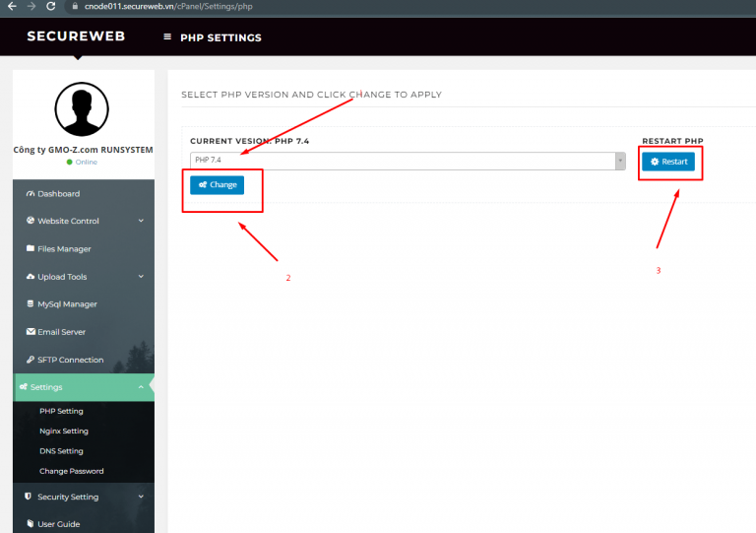Click the user profile avatar

pos(82,109)
